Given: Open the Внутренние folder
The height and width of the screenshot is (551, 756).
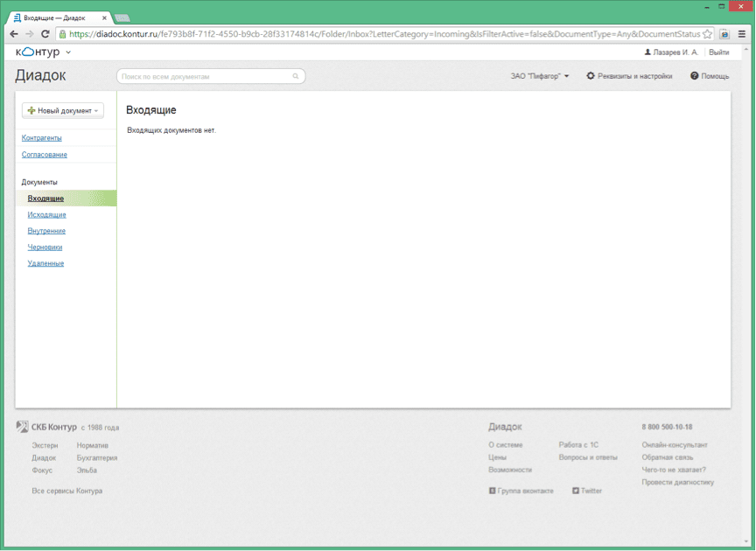Looking at the screenshot, I should (46, 231).
